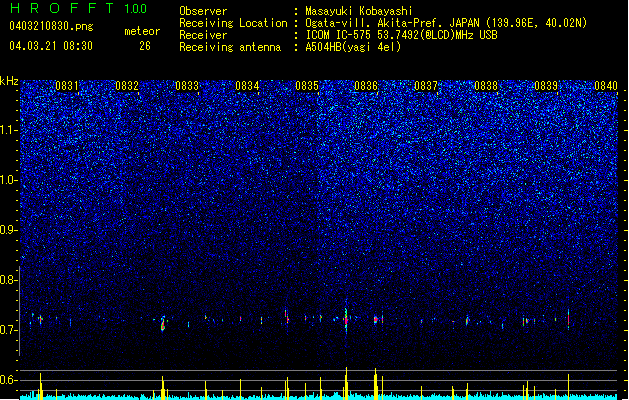This screenshot has width=629, height=400.
Task: Click the meteor echo blob near 0833
Action: [x=163, y=323]
